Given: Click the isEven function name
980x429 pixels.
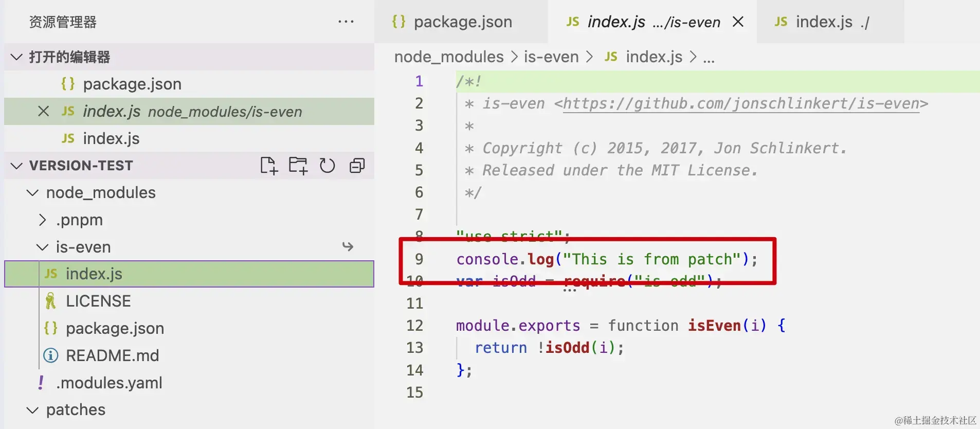Looking at the screenshot, I should click(x=714, y=326).
